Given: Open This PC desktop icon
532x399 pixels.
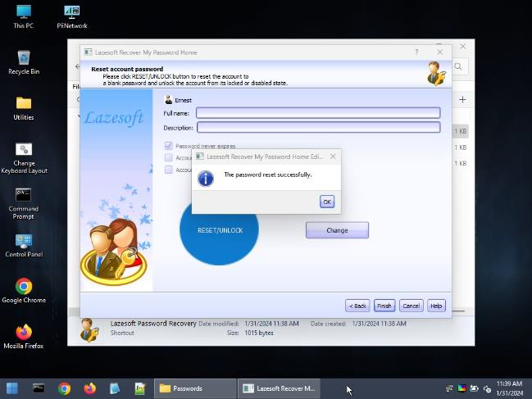Looking at the screenshot, I should coord(24,16).
